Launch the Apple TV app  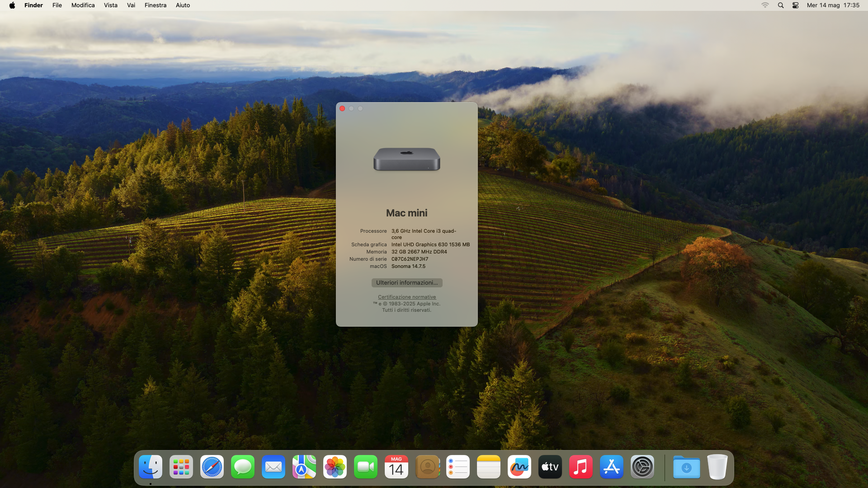(x=550, y=467)
